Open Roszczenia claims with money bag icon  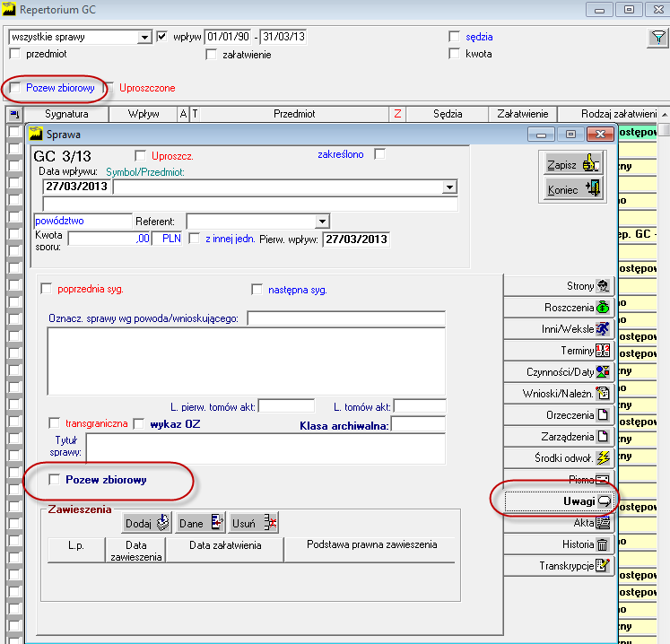point(559,308)
